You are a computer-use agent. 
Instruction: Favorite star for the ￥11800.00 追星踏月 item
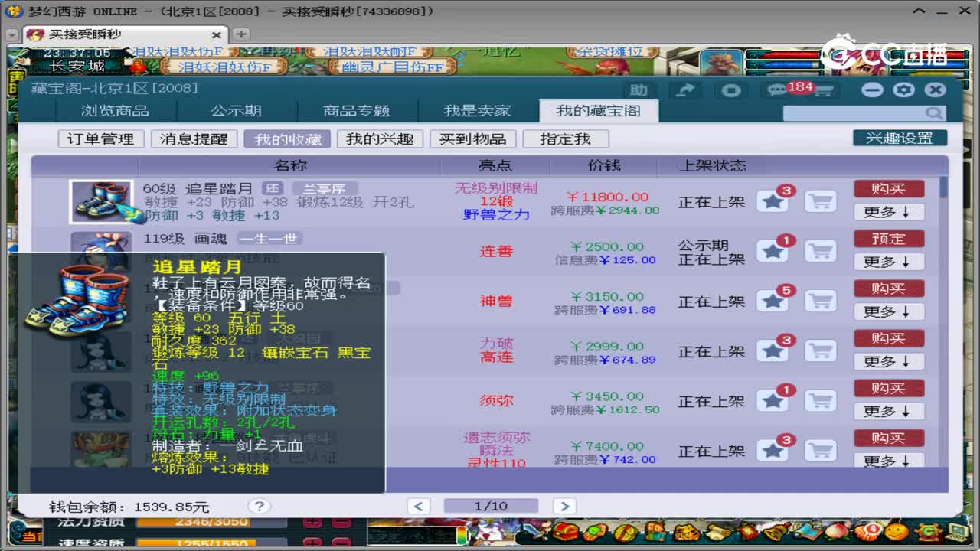click(773, 201)
